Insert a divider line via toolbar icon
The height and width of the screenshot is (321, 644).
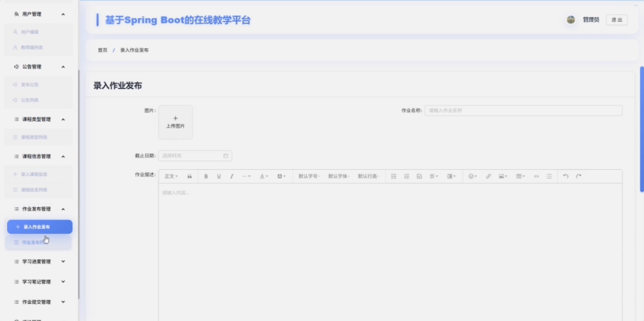549,176
